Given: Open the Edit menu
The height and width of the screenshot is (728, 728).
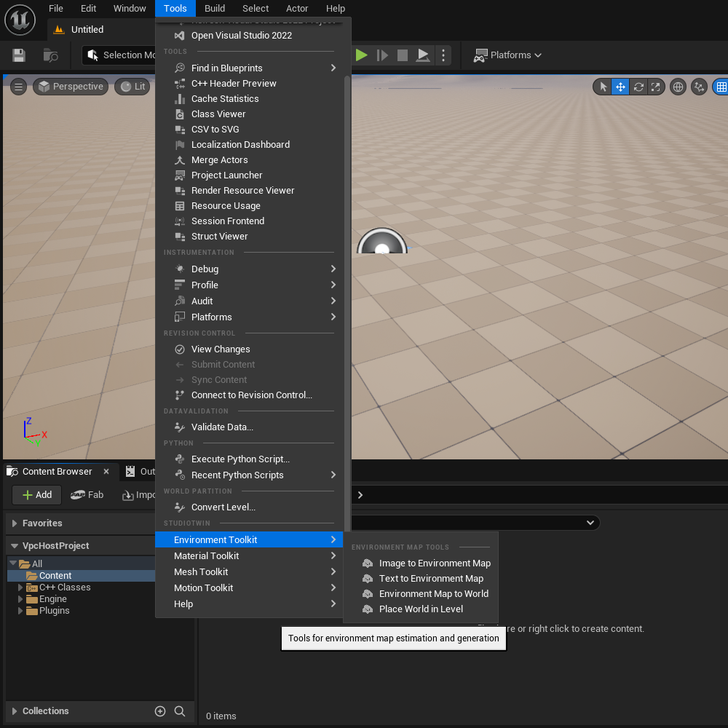Looking at the screenshot, I should point(88,8).
